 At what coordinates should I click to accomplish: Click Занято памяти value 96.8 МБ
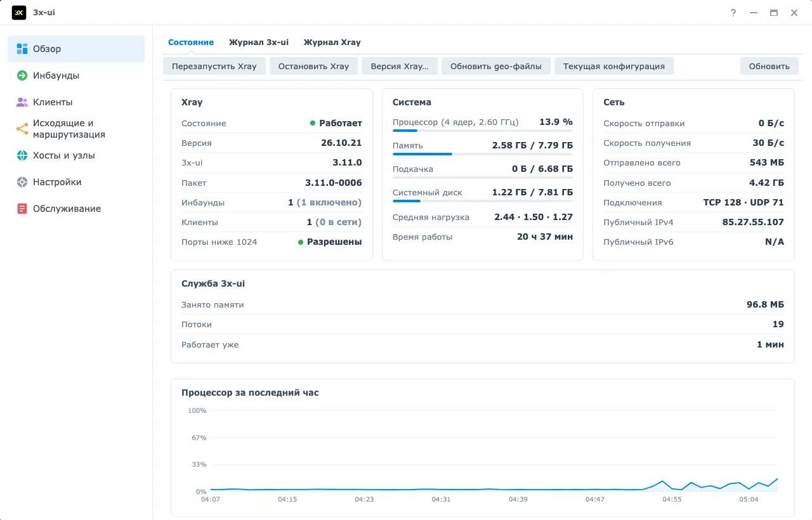(765, 304)
